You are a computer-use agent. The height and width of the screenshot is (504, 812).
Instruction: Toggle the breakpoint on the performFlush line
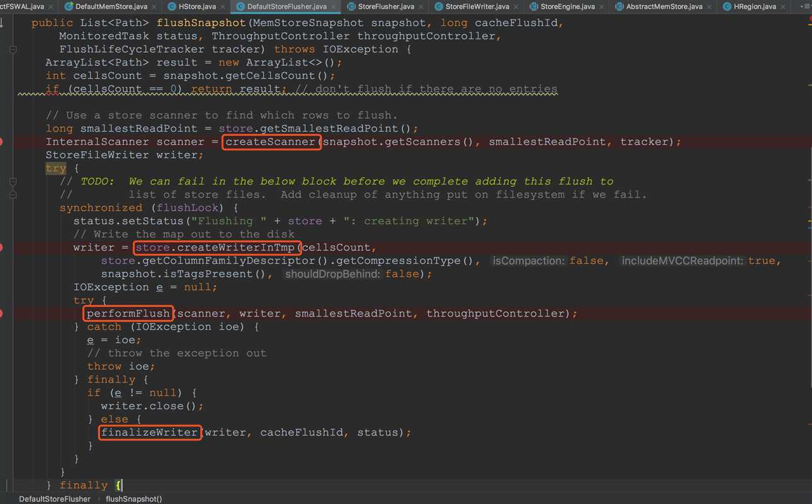[2, 313]
